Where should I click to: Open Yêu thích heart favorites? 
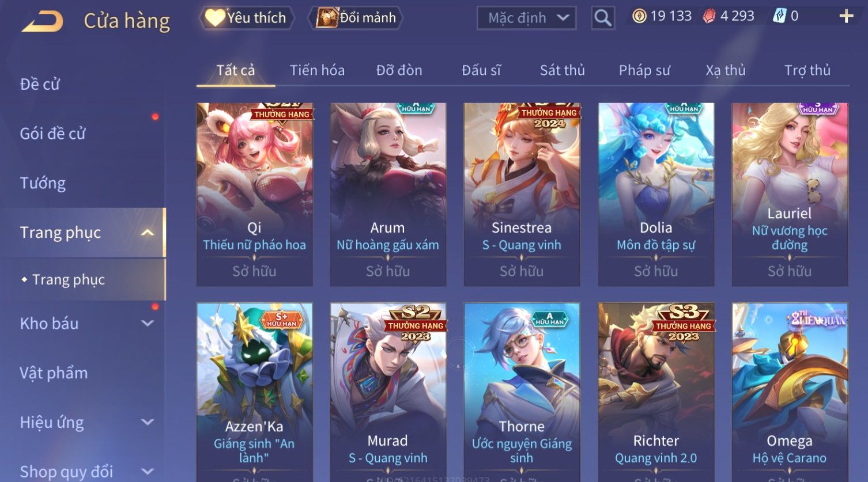(246, 18)
